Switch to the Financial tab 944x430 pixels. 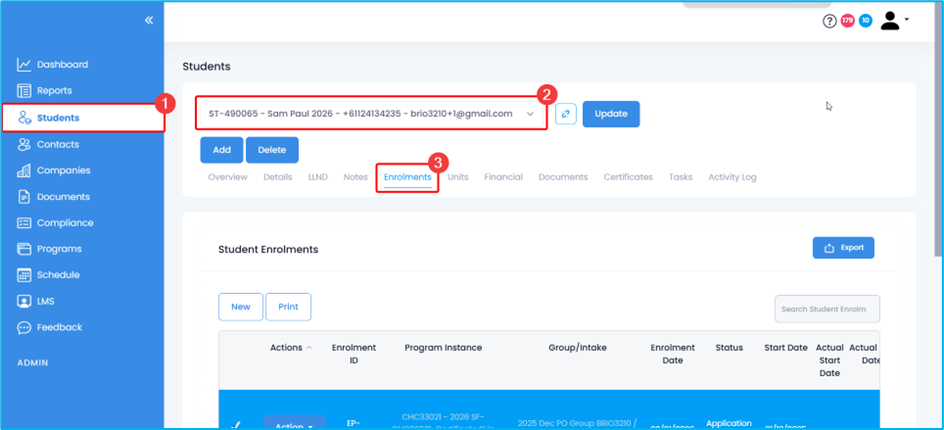(x=503, y=177)
